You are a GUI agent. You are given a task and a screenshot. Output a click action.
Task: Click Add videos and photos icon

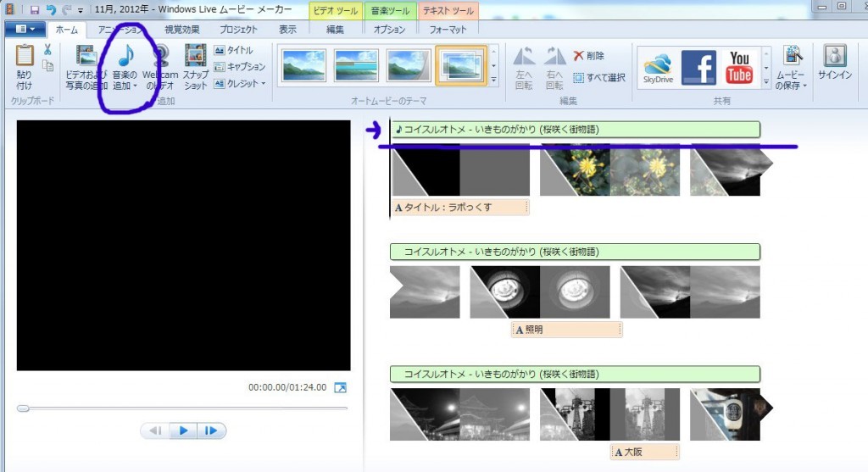coord(86,57)
